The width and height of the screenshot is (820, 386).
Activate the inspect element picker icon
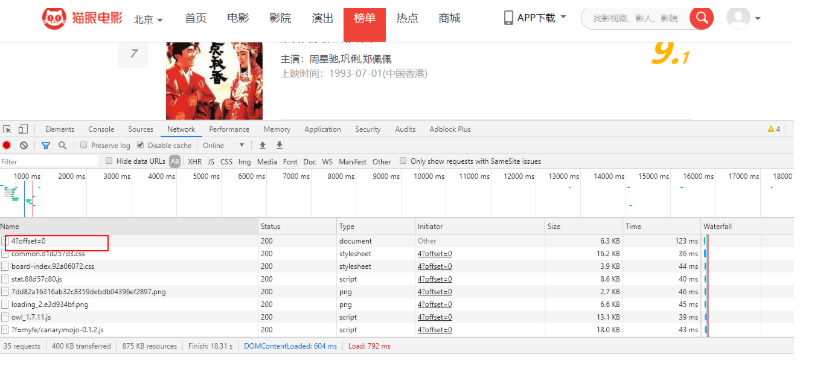coord(7,129)
